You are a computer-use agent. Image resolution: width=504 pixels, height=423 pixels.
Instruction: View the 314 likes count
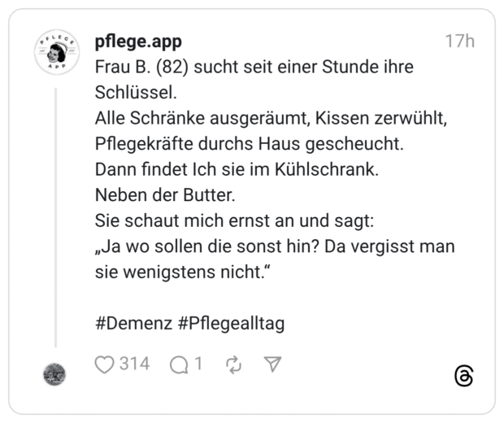[x=135, y=364]
